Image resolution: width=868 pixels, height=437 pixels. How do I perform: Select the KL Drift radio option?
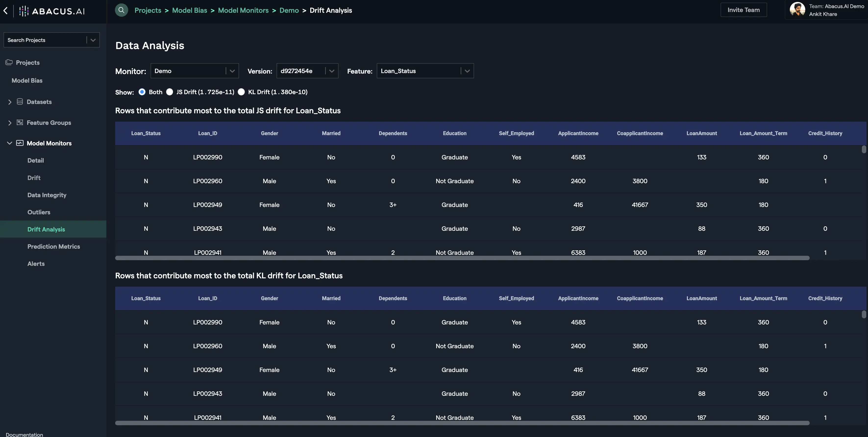point(241,92)
